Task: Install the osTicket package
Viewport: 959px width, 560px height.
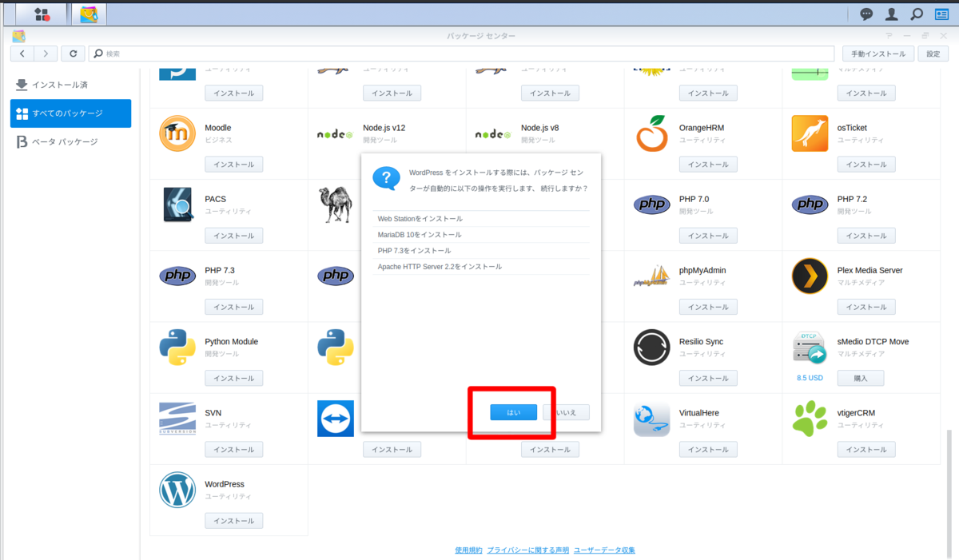Action: [x=866, y=165]
